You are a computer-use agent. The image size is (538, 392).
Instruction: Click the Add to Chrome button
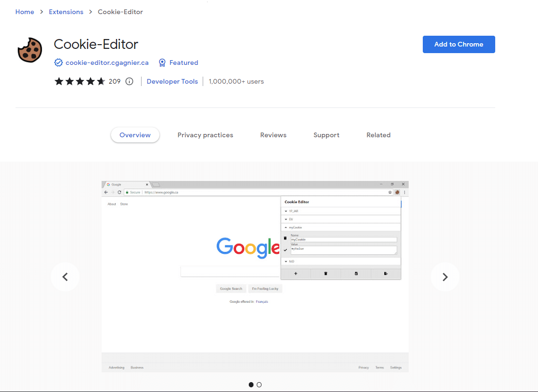click(459, 44)
